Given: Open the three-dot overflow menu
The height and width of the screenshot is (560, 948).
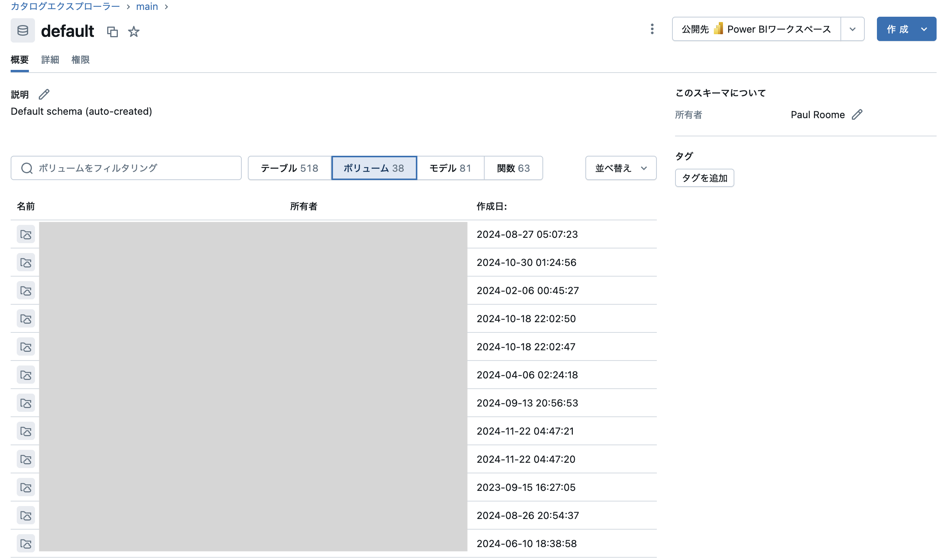Looking at the screenshot, I should 652,28.
